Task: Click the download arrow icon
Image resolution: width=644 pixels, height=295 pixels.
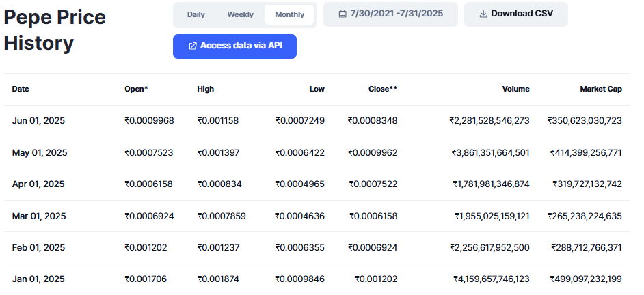Action: [x=483, y=14]
